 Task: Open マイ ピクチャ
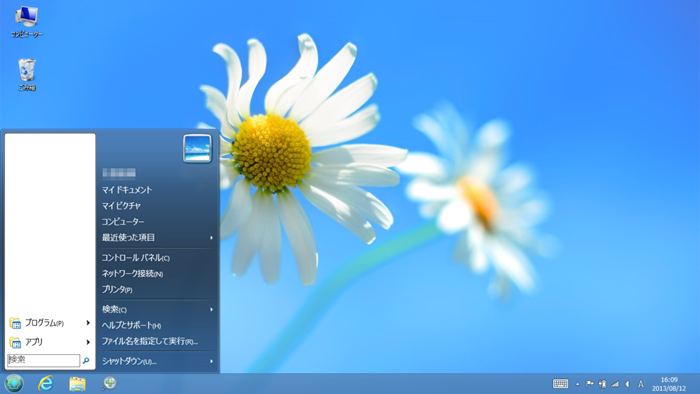tap(121, 206)
